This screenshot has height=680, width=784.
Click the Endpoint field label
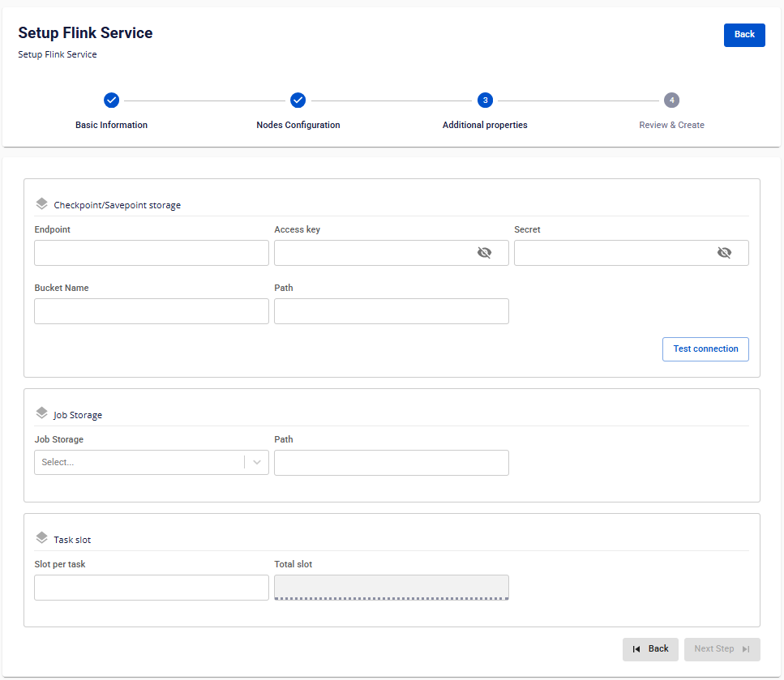pyautogui.click(x=53, y=229)
